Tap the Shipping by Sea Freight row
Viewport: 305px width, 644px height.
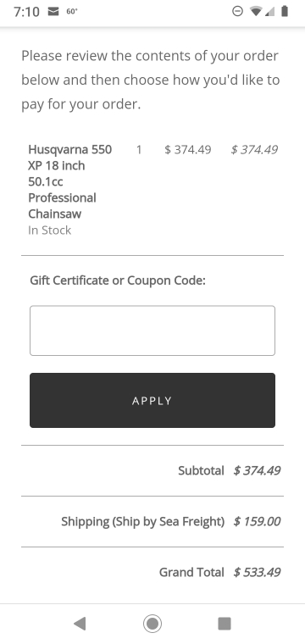(152, 522)
